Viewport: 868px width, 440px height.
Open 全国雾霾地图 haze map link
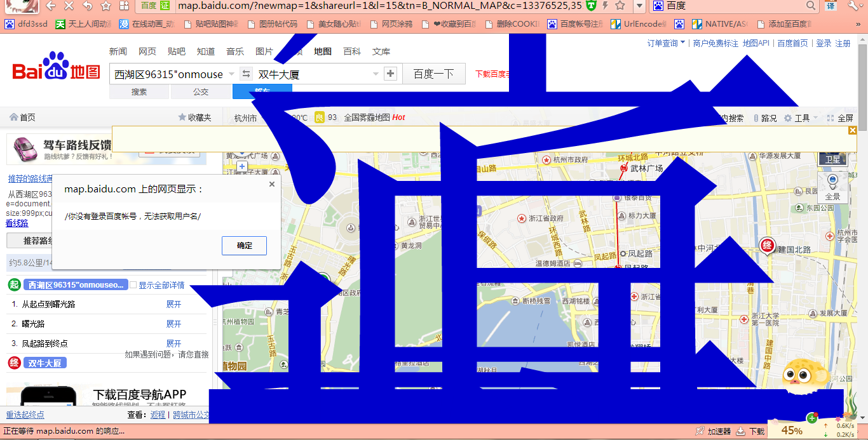tap(367, 118)
